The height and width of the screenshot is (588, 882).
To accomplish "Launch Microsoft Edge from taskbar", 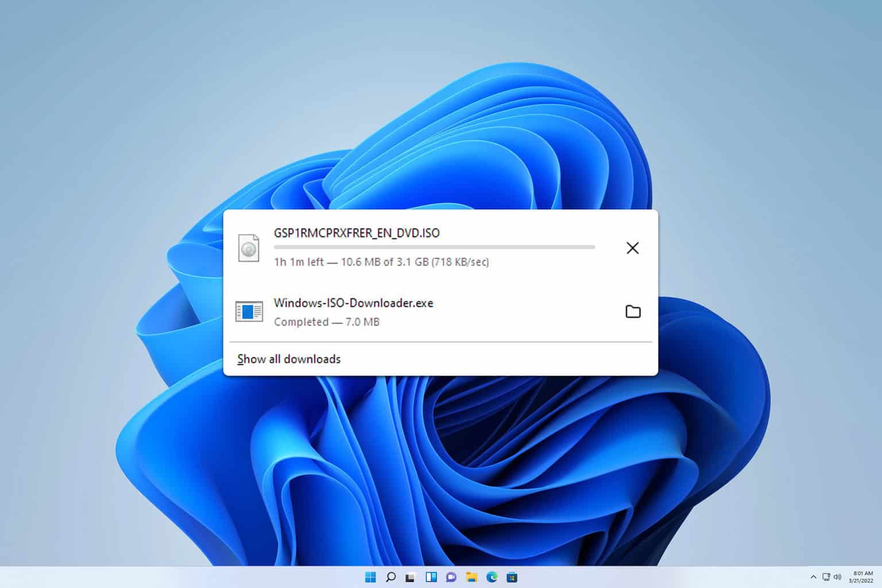I will point(492,577).
